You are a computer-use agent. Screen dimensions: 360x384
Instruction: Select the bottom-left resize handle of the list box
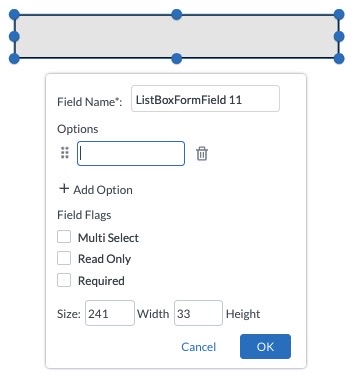pos(14,58)
